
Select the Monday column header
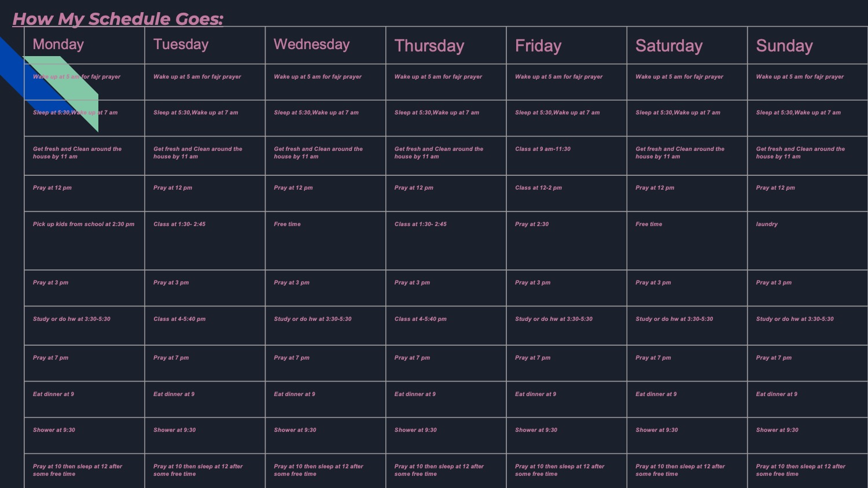tap(58, 45)
